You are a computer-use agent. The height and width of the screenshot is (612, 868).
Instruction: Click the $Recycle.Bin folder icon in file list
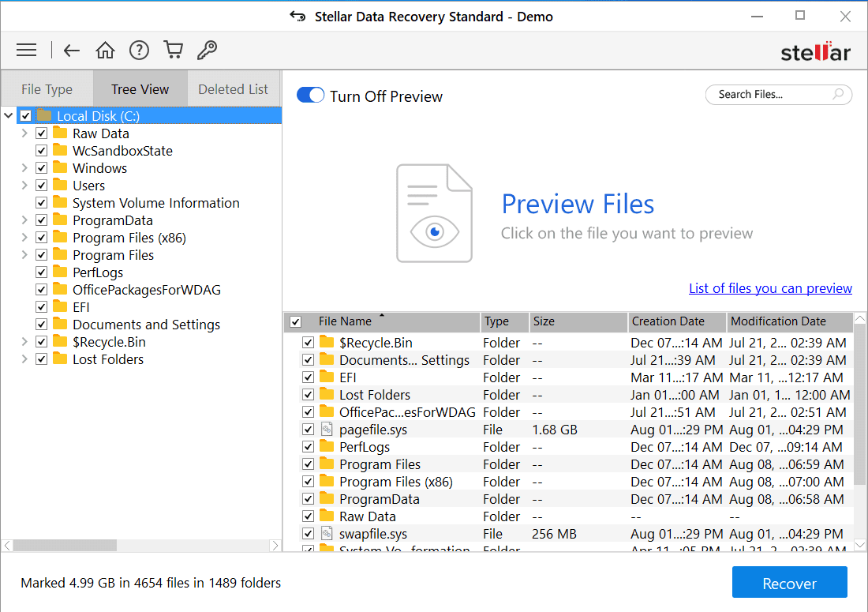327,342
